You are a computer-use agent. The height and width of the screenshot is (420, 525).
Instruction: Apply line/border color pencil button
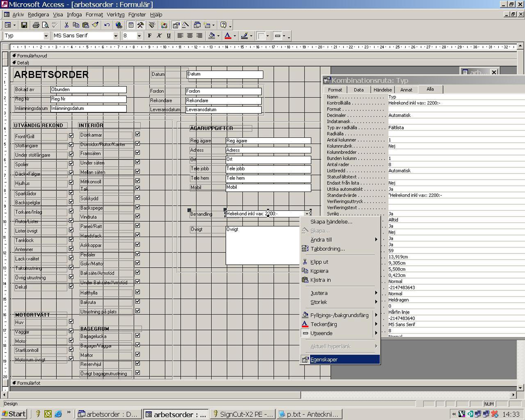coord(244,36)
